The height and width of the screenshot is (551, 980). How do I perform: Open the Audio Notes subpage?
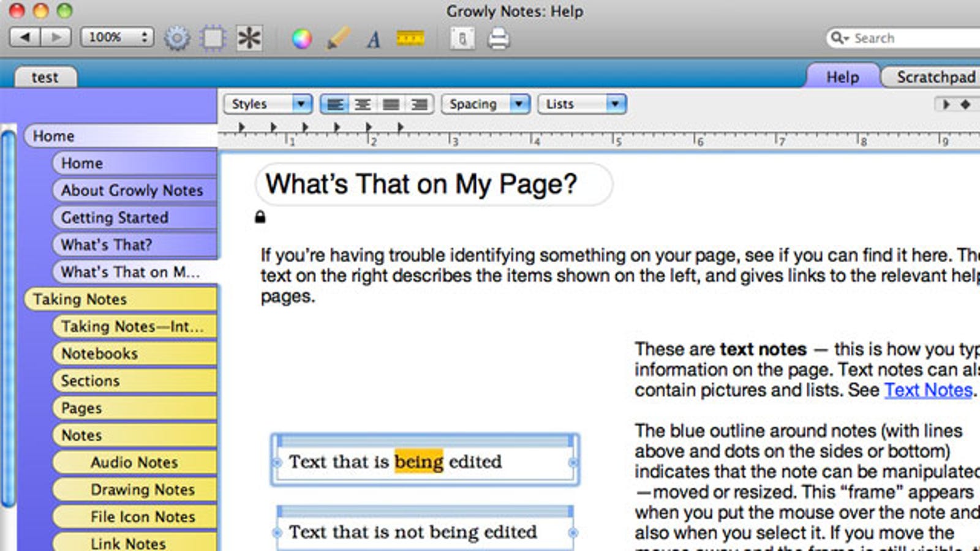click(135, 463)
